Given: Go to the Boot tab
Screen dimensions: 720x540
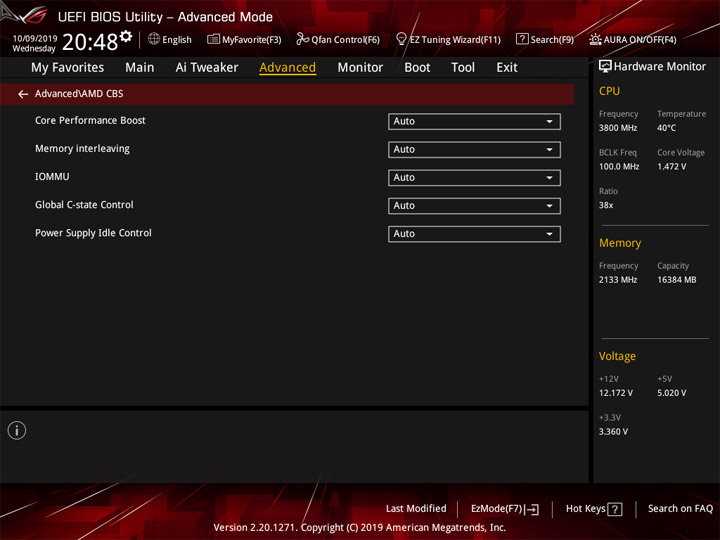Looking at the screenshot, I should click(417, 68).
